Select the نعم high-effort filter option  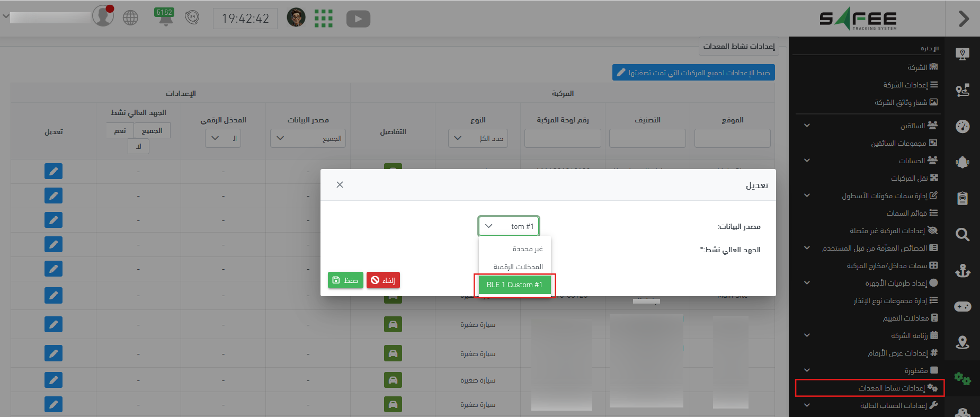pos(120,130)
